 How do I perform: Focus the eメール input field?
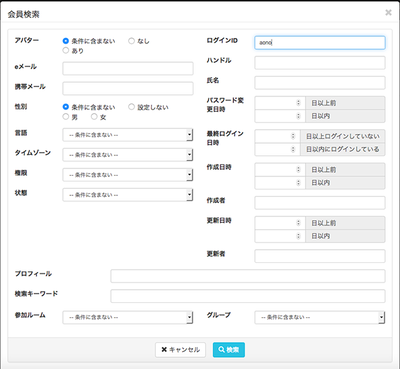coord(128,68)
